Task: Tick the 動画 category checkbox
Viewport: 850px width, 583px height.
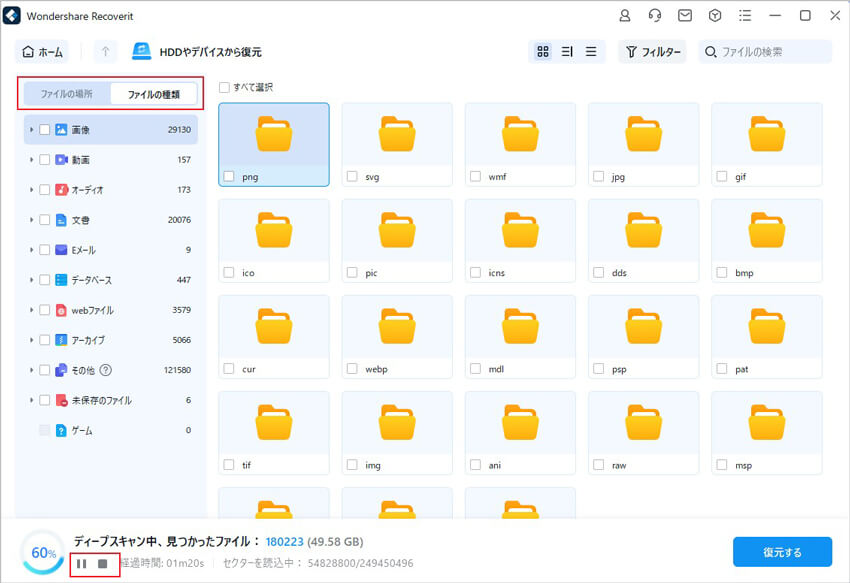Action: tap(44, 159)
